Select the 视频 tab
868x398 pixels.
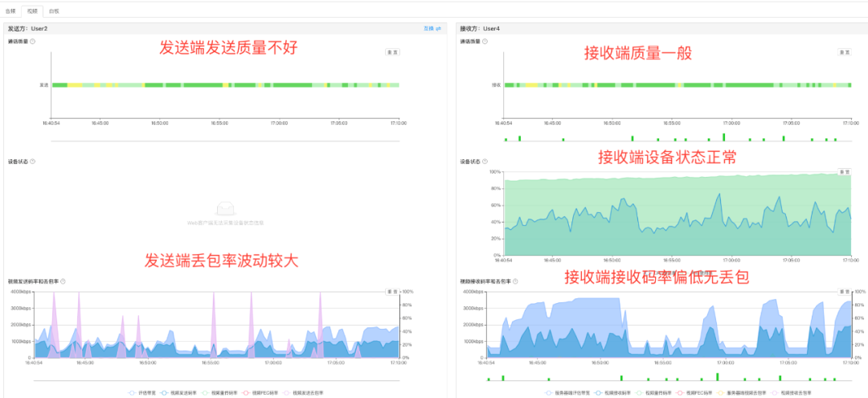(32, 10)
